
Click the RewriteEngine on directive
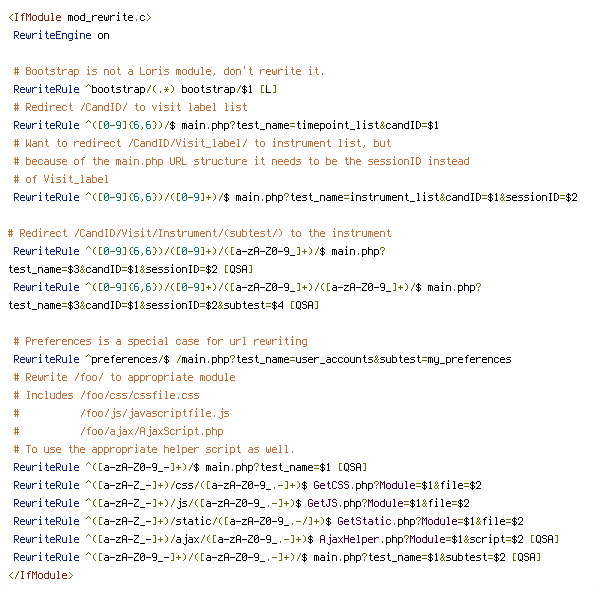[x=61, y=36]
